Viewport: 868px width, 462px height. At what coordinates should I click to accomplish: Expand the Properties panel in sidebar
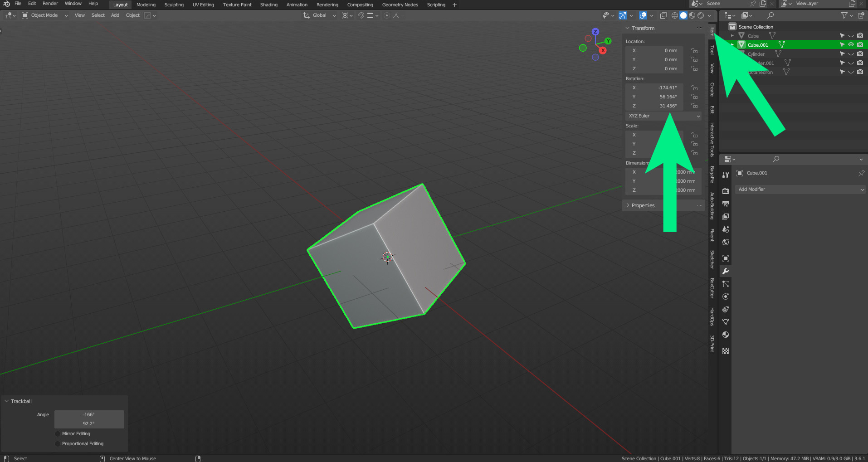pyautogui.click(x=643, y=205)
